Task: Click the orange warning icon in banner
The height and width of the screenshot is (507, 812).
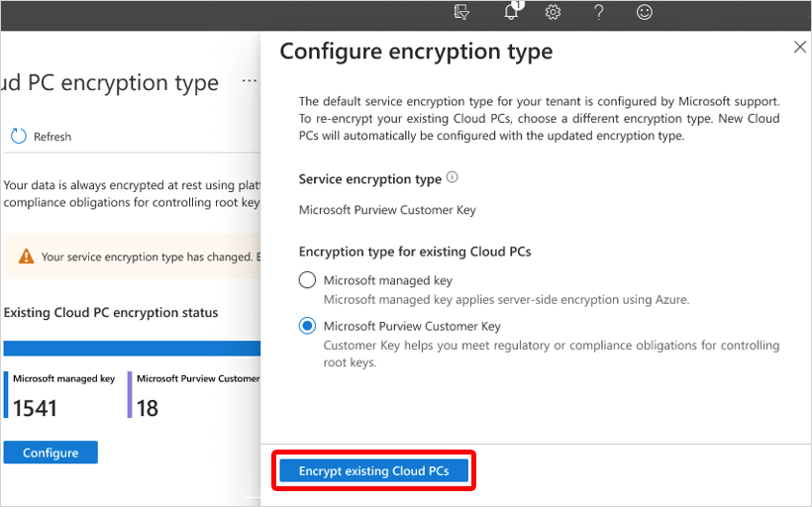Action: click(26, 257)
